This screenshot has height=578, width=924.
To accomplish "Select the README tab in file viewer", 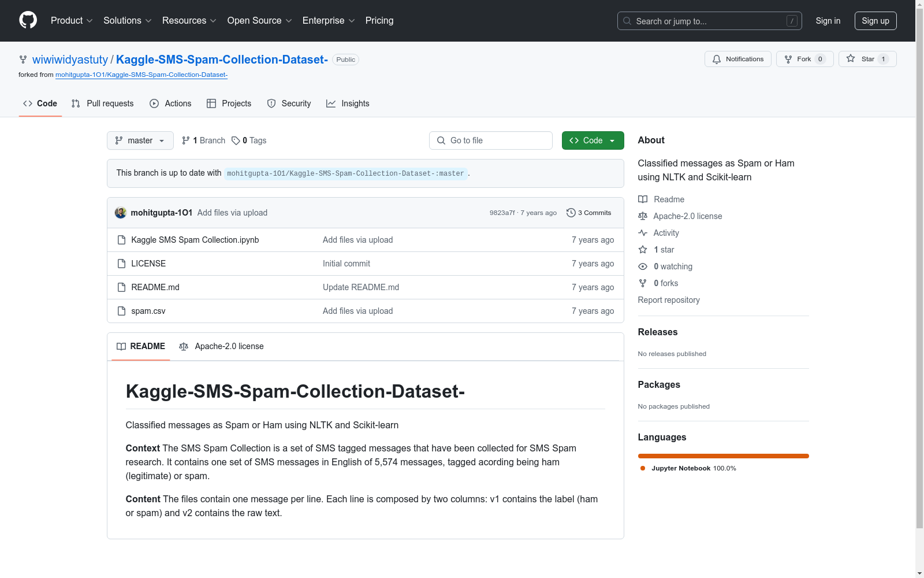I will click(141, 346).
